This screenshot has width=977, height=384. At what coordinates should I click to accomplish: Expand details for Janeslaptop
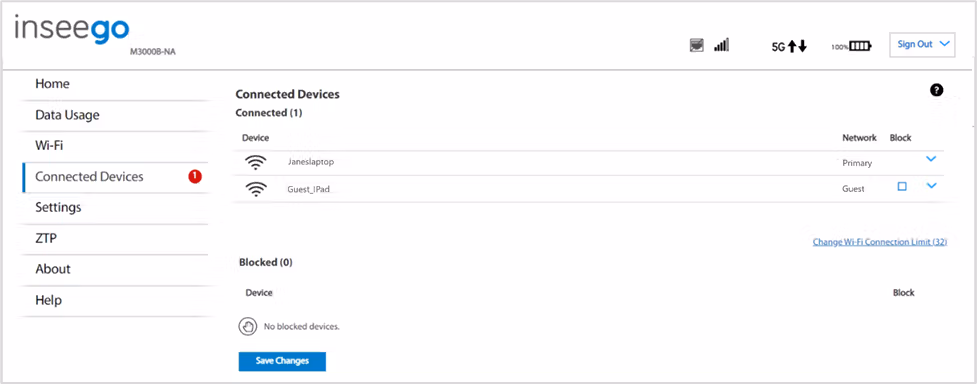[932, 159]
